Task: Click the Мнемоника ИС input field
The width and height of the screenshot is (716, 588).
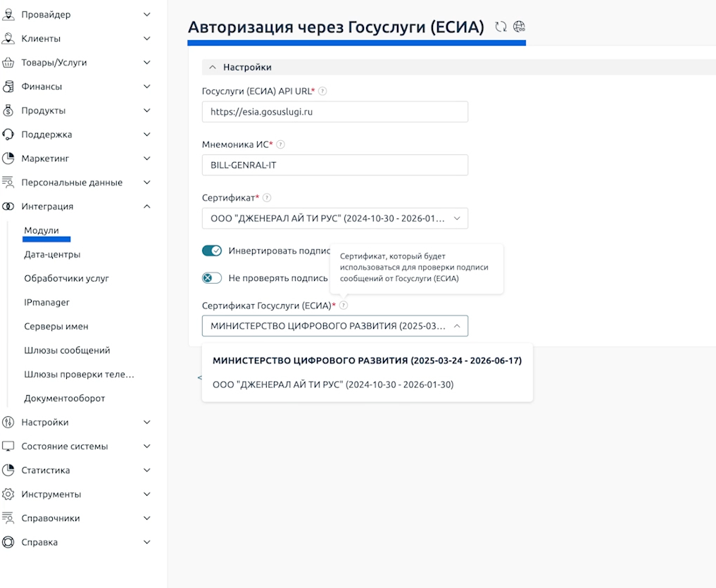Action: [x=334, y=165]
